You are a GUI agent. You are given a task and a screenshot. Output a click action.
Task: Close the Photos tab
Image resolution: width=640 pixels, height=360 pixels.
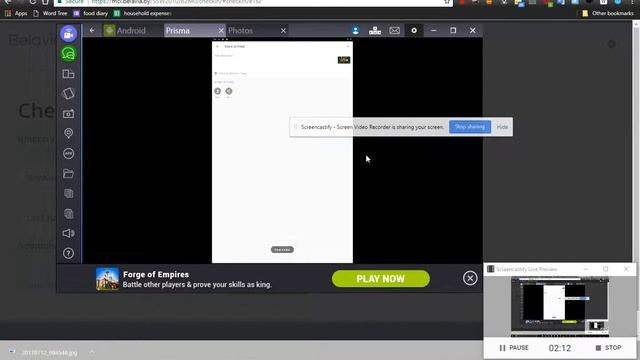(283, 31)
